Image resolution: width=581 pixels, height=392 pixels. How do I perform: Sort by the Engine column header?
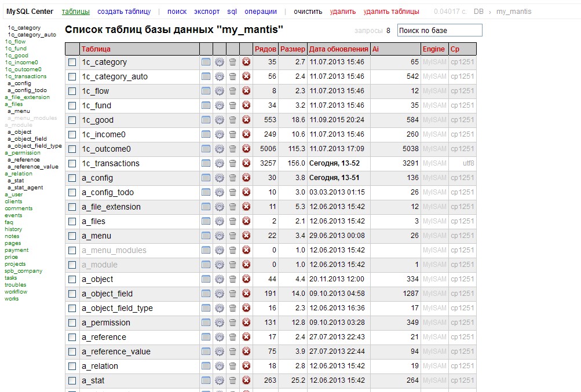pos(433,49)
